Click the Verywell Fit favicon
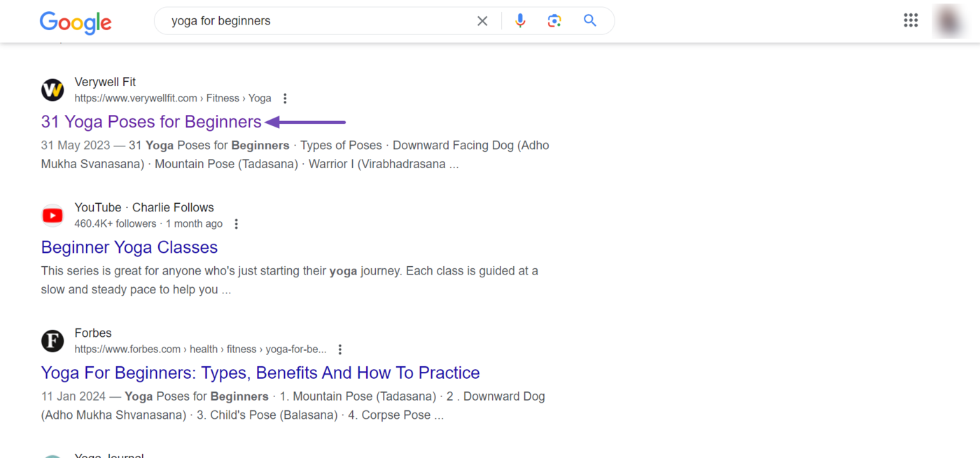This screenshot has width=980, height=458. [x=52, y=90]
